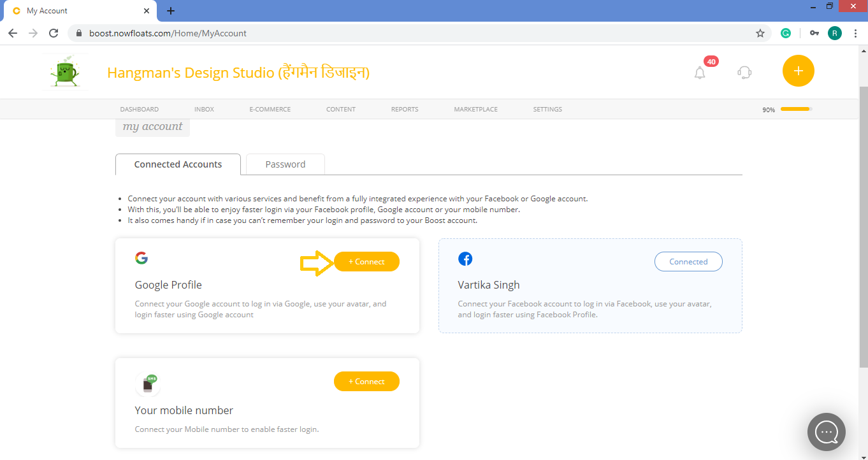
Task: Click the Facebook logo icon
Action: click(465, 259)
